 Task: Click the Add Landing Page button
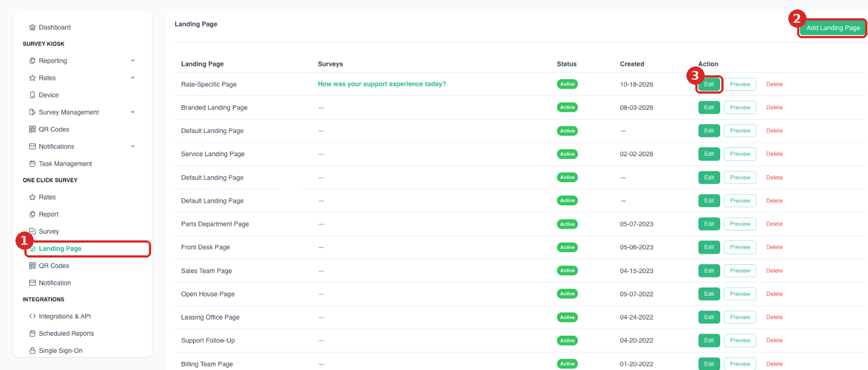tap(833, 28)
